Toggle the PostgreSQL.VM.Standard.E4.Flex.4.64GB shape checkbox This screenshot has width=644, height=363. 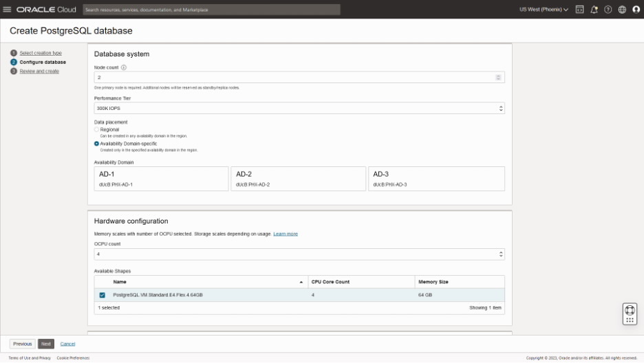pyautogui.click(x=103, y=295)
